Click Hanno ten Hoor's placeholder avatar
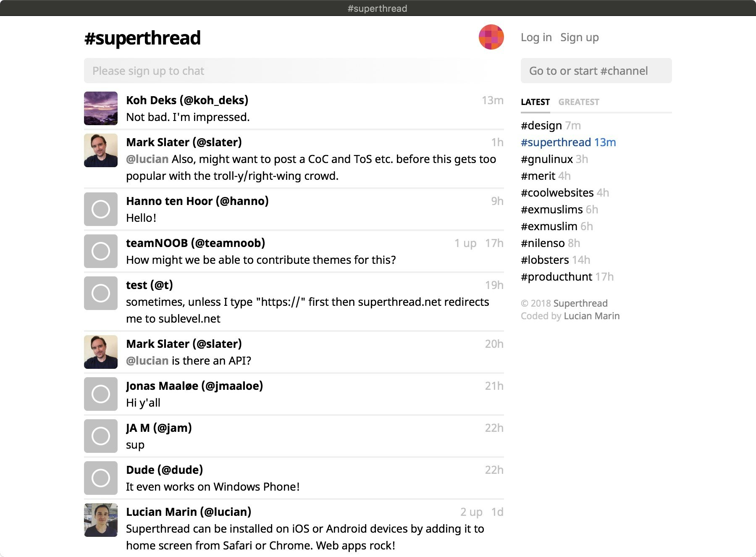The height and width of the screenshot is (557, 756). coord(100,209)
